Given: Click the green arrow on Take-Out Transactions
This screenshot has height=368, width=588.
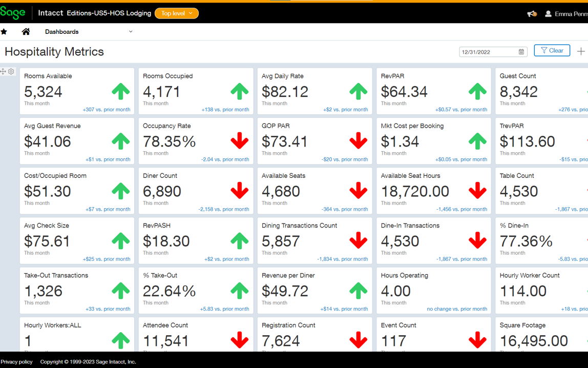Looking at the screenshot, I should coord(121,291).
